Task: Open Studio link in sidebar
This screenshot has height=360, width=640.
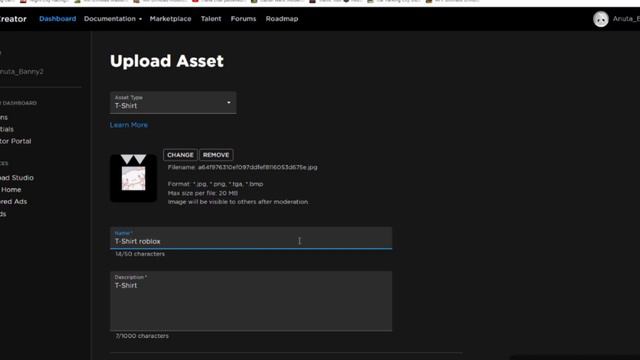Action: click(17, 178)
